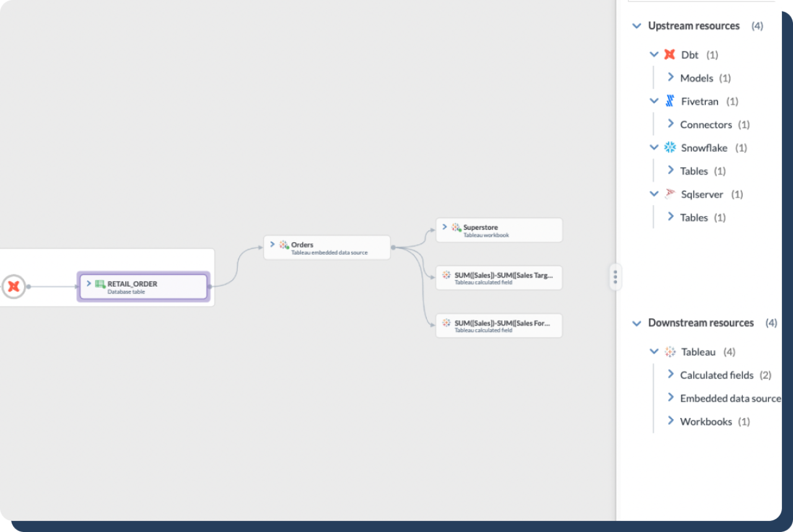Click the Models label
This screenshot has height=532, width=793.
696,78
